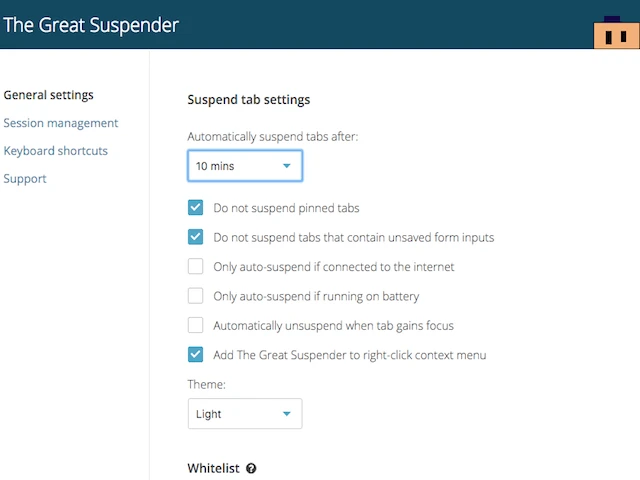Open the Light theme dropdown

point(244,414)
